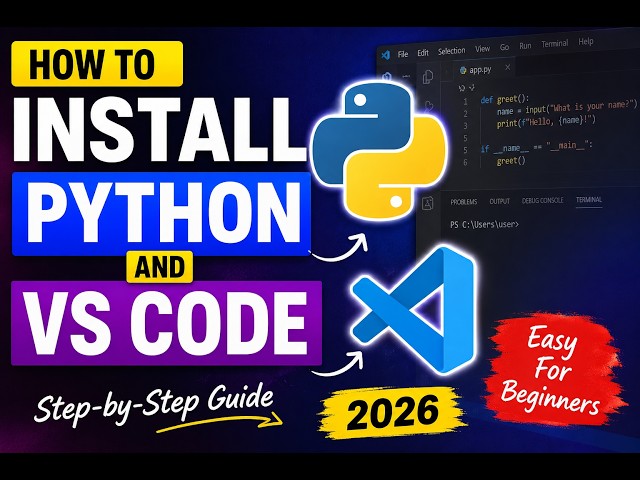Click the Python file icon on app.py tab
640x480 pixels.
pyautogui.click(x=463, y=71)
